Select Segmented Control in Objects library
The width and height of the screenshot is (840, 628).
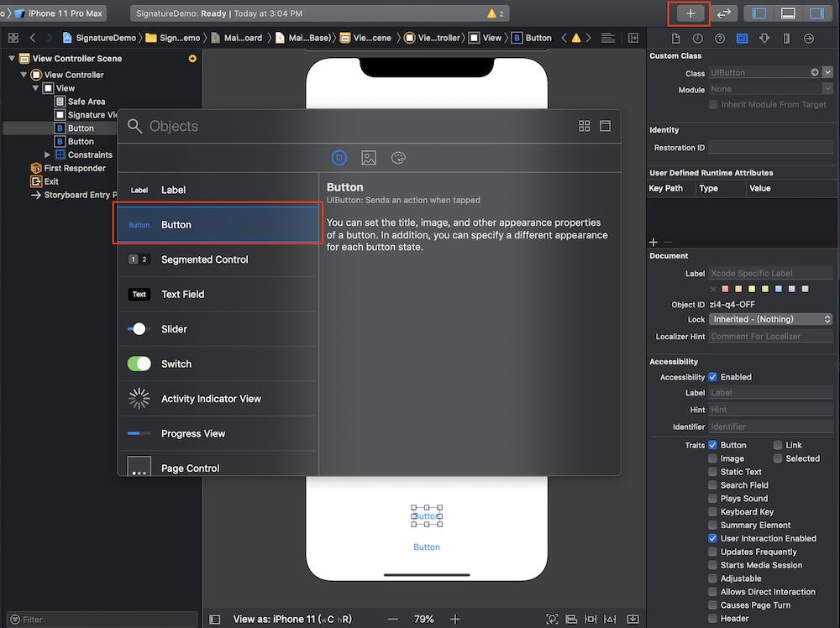point(218,259)
